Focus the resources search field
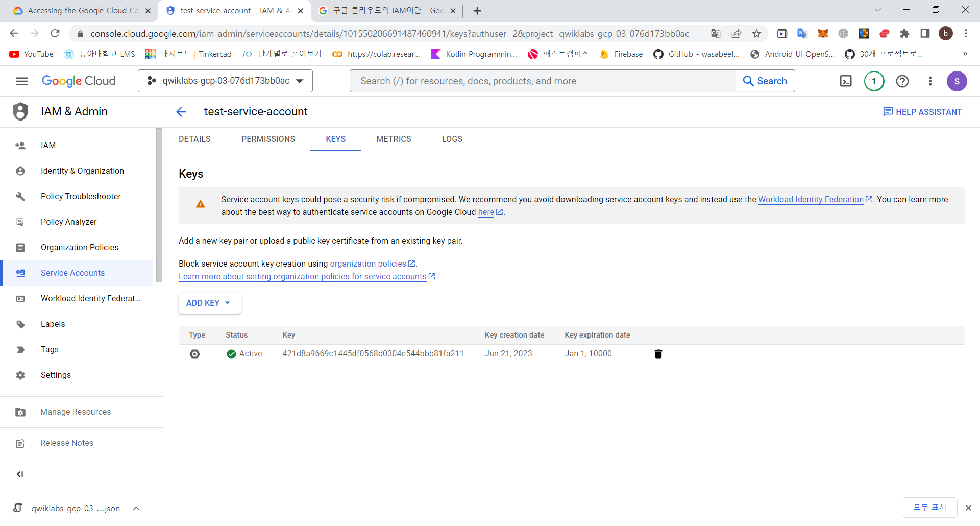 [x=543, y=81]
